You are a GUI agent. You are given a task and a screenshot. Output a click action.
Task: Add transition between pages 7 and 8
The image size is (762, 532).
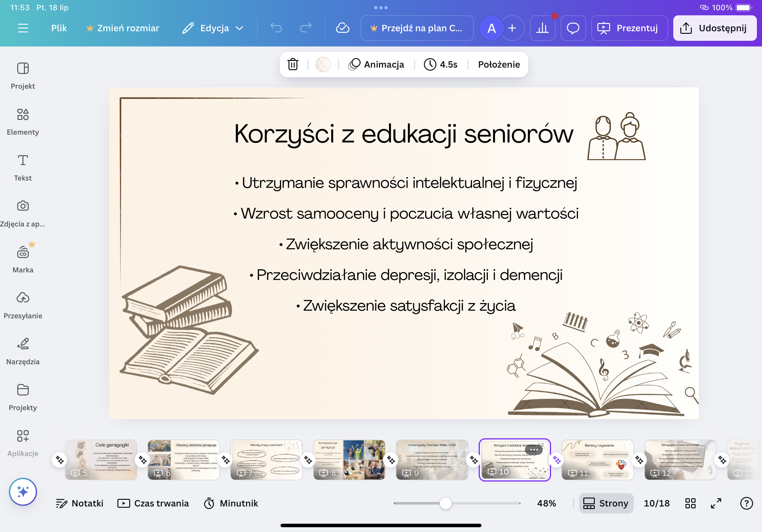[308, 460]
